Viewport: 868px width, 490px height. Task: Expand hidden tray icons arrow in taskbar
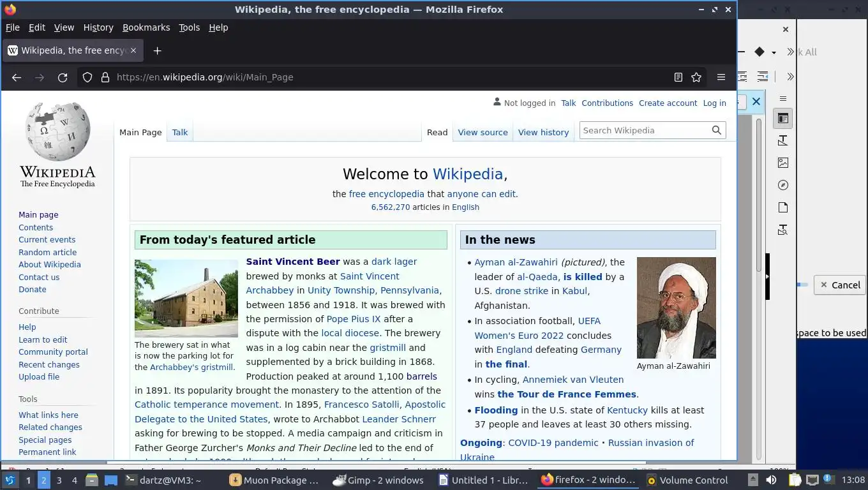tap(753, 480)
